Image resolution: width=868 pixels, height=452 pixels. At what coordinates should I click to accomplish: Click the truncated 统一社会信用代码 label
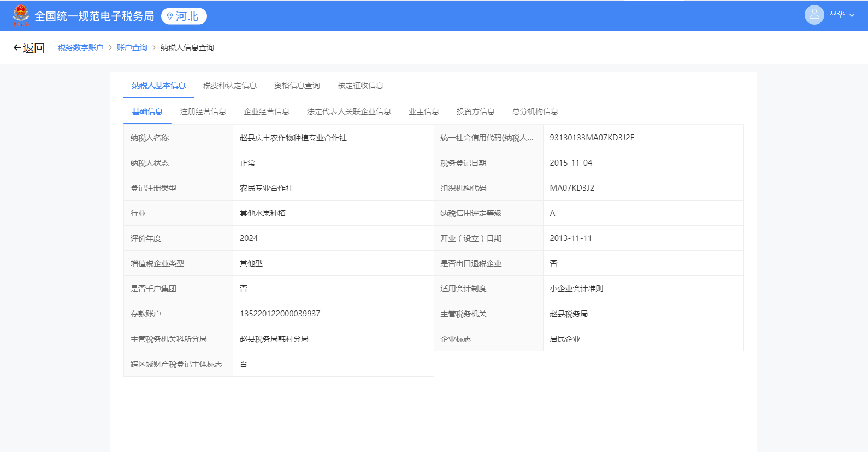(487, 138)
